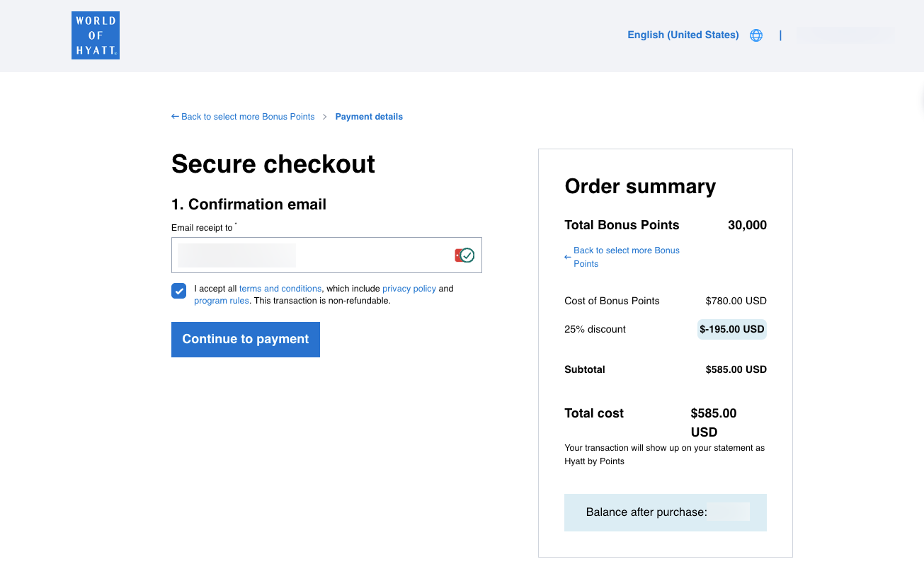Click the Total Bonus Points value 30,000

(747, 225)
